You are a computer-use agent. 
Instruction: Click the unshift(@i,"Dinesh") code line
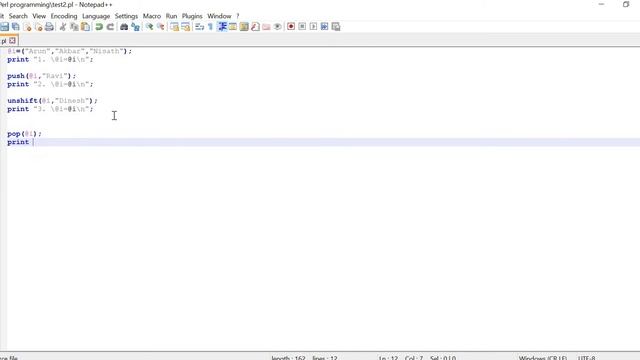[52, 100]
